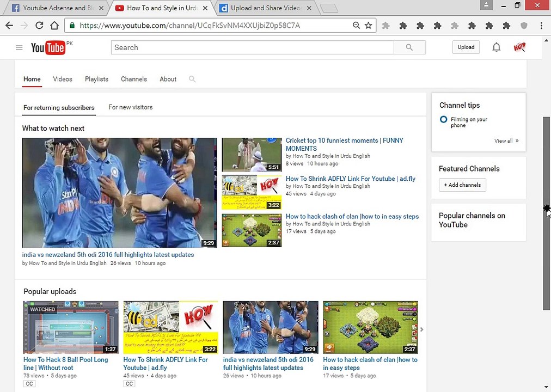Viewport: 551px width, 392px height.
Task: Open How To Shrink ADFLY Link title in What to watch next
Action: [x=350, y=179]
